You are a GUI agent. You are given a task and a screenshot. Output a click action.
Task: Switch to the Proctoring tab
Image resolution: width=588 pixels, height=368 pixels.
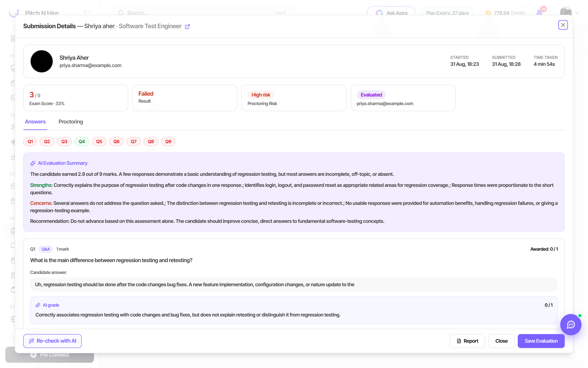pyautogui.click(x=71, y=122)
